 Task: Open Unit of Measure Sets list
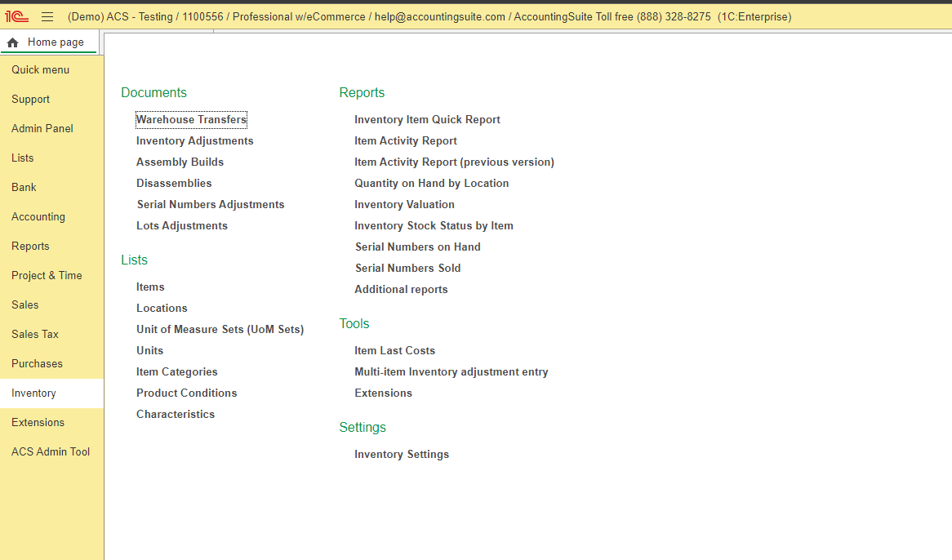click(220, 330)
